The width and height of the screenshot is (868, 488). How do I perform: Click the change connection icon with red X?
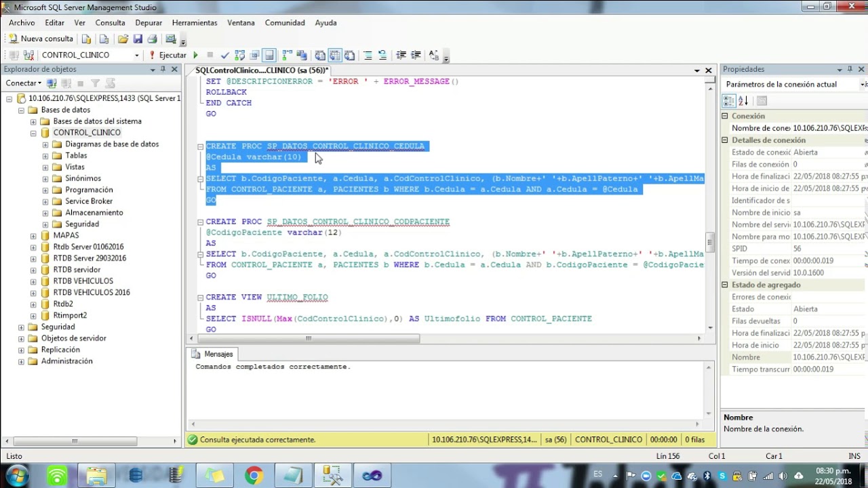[28, 55]
